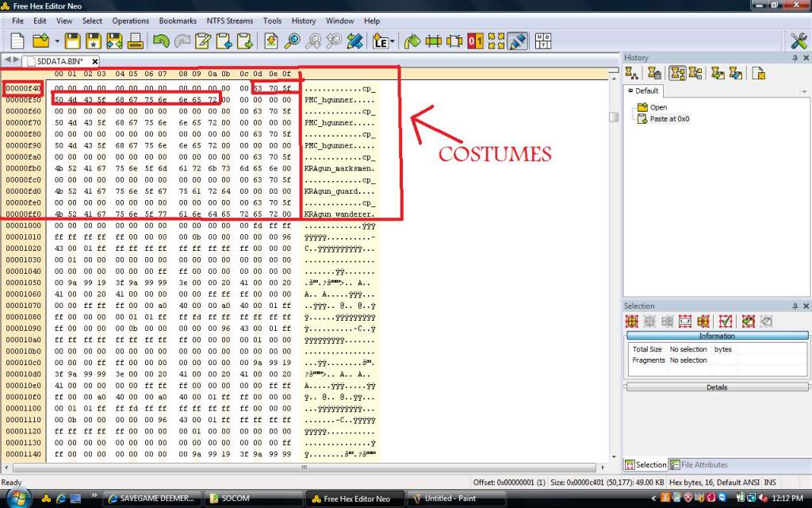Viewport: 812px width, 508px height.
Task: Click the green checkmark Selection icon
Action: 726,321
